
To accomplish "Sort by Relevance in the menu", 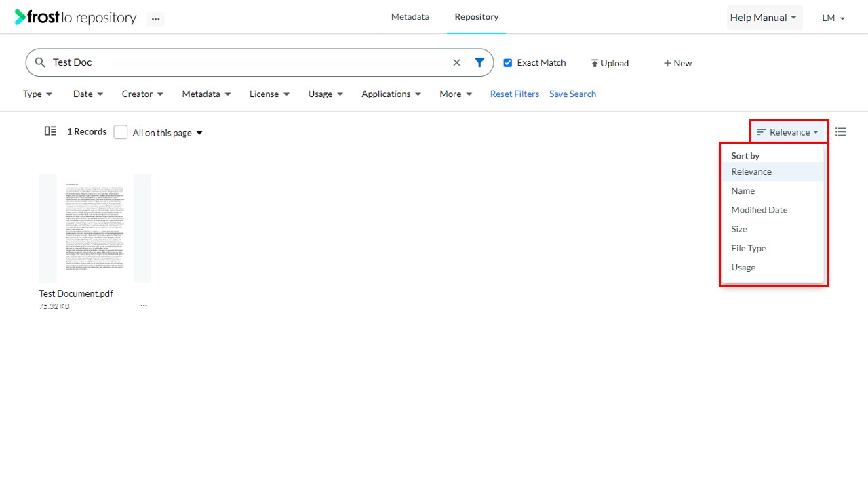I will point(772,171).
